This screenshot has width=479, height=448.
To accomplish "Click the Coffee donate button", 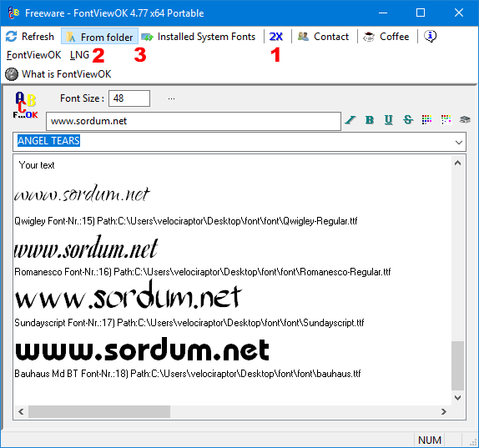I will [x=386, y=37].
